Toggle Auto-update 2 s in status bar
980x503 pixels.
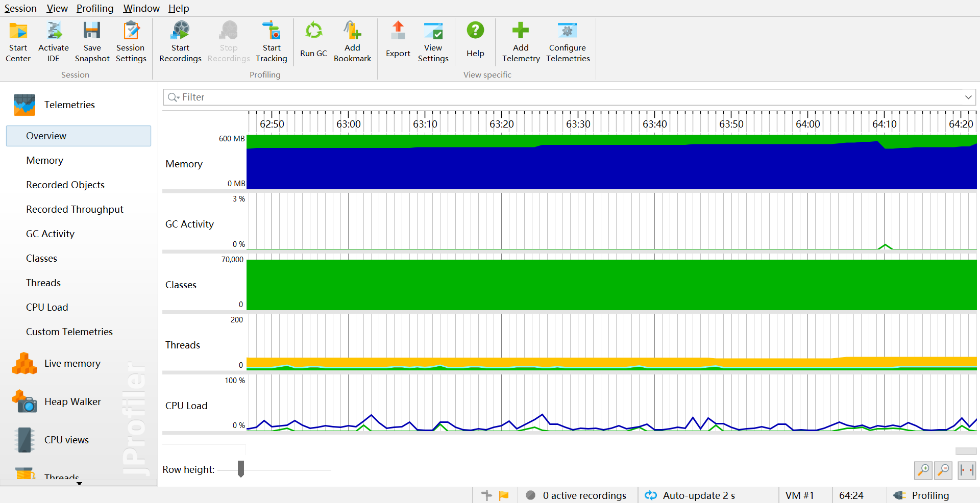[690, 495]
